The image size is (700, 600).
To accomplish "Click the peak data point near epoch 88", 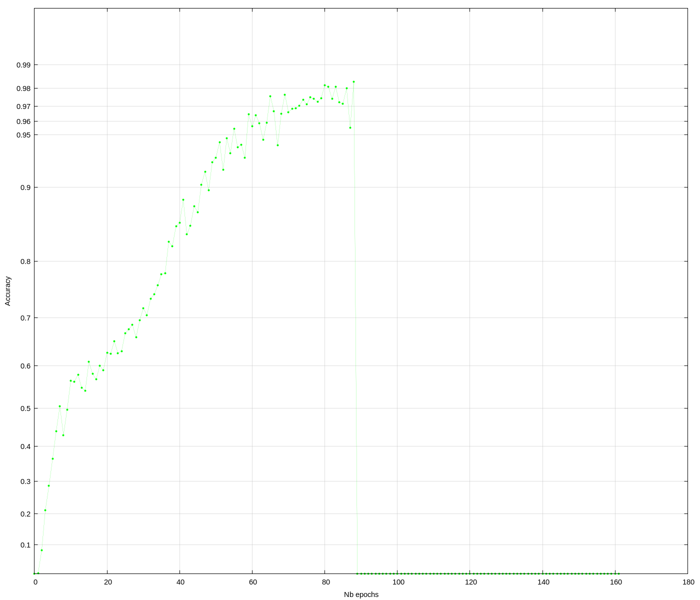I will point(353,81).
